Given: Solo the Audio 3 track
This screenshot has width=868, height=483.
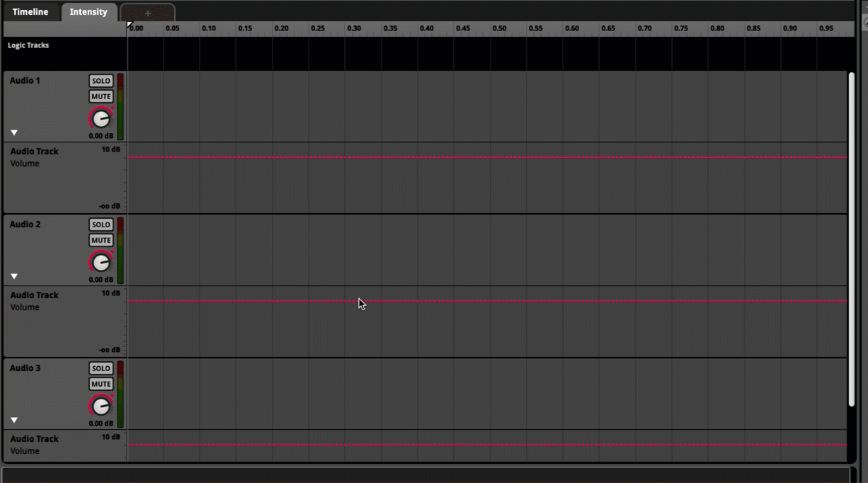Looking at the screenshot, I should pyautogui.click(x=101, y=368).
